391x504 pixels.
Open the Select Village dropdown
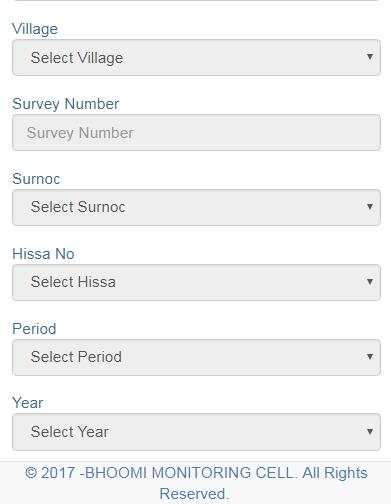196,57
